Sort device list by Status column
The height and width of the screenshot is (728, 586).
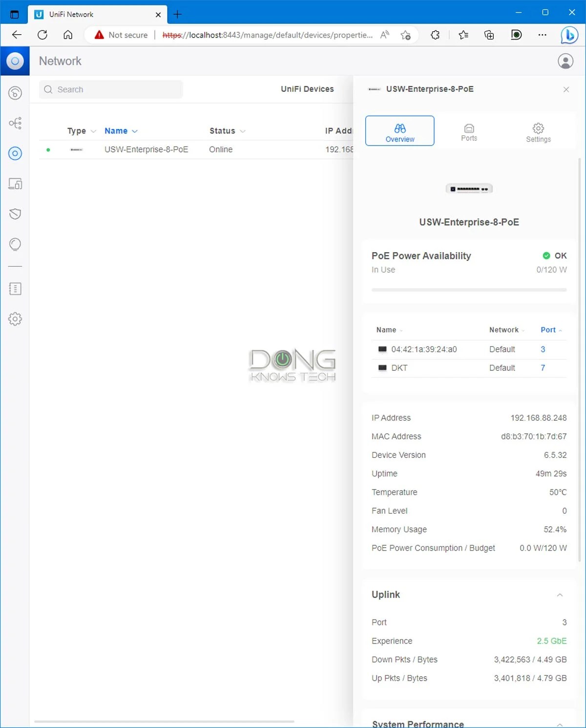pyautogui.click(x=227, y=131)
